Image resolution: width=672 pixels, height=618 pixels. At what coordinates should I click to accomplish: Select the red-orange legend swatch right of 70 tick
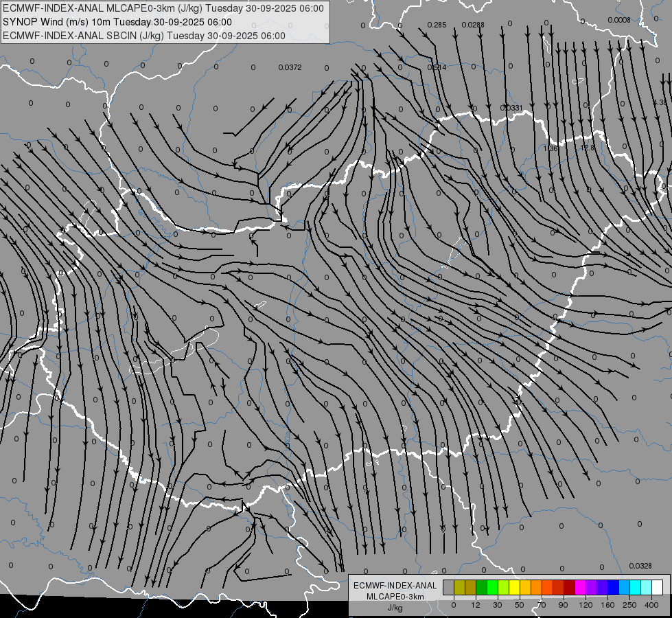(547, 587)
